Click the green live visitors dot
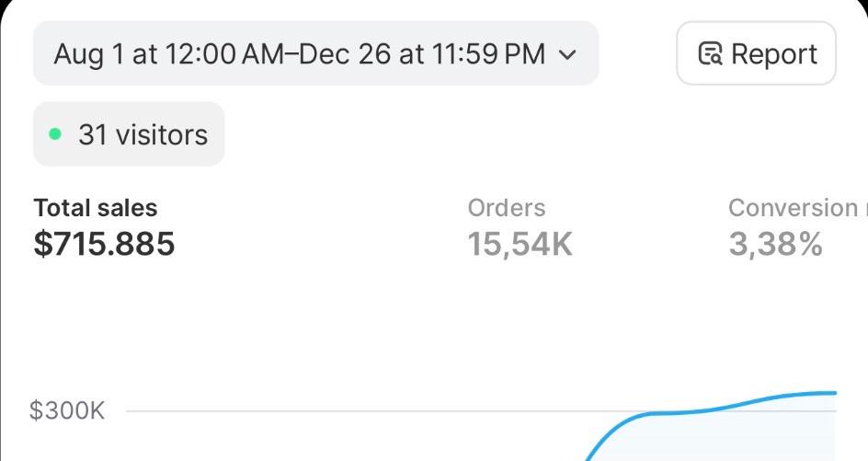This screenshot has height=461, width=868. point(55,134)
